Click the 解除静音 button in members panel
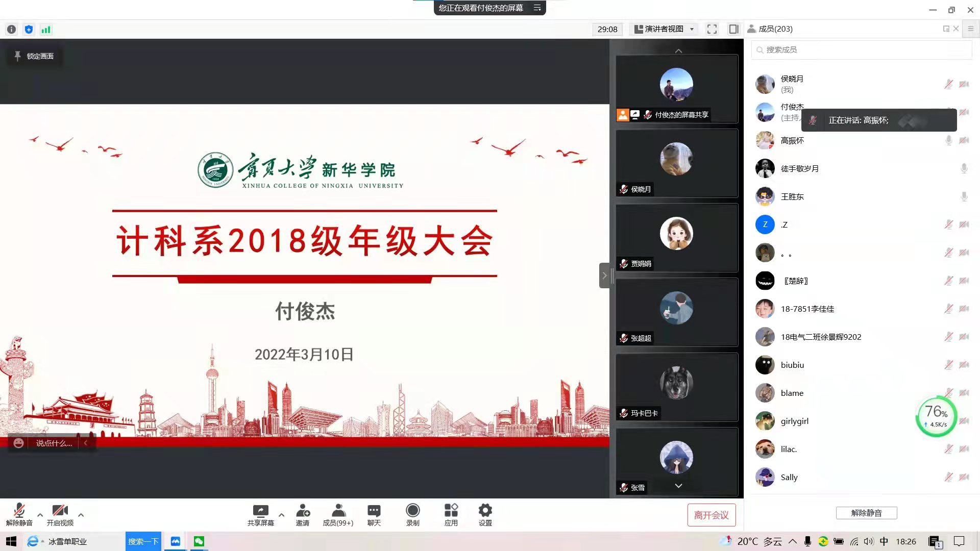This screenshot has width=980, height=551. click(x=866, y=513)
